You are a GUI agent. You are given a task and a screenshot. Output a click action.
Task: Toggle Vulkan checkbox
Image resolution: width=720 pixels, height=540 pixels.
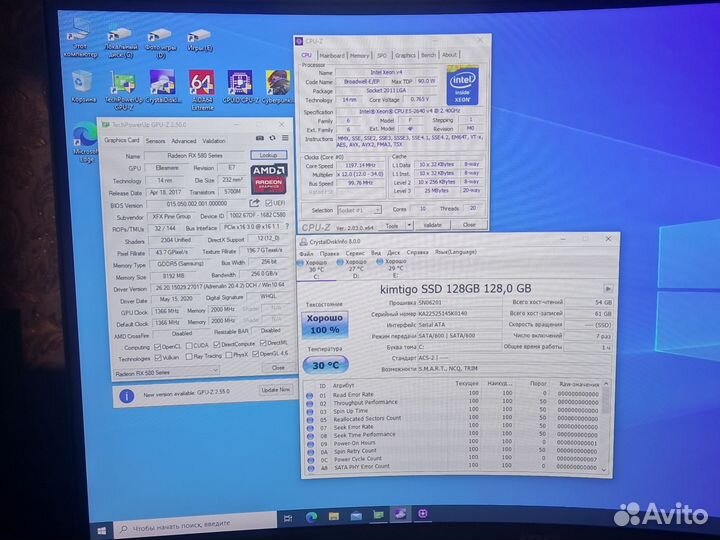click(158, 357)
